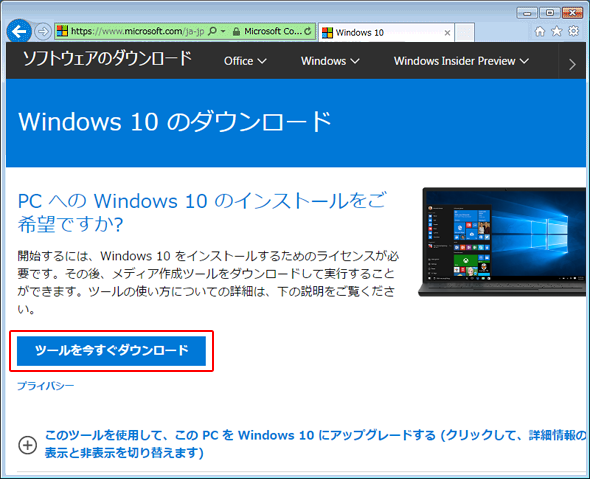Image resolution: width=590 pixels, height=479 pixels.
Task: Click the browser Forward arrow button
Action: click(43, 32)
